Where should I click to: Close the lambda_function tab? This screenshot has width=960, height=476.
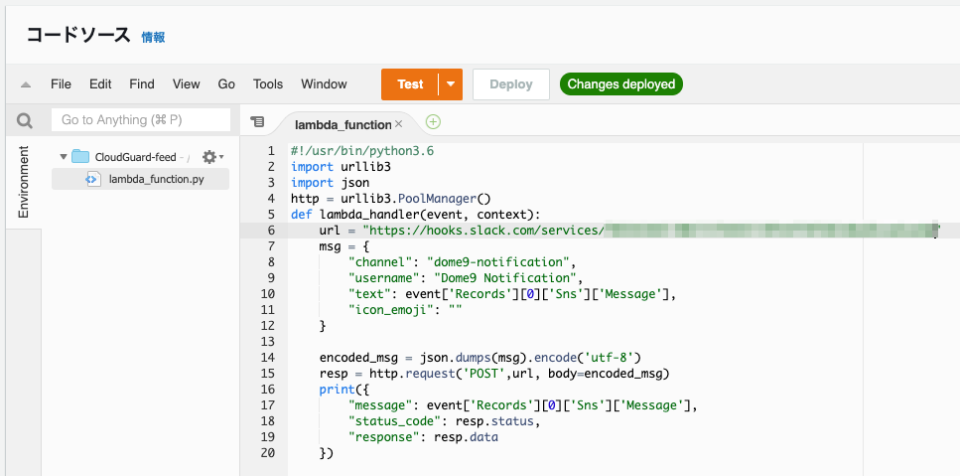399,124
